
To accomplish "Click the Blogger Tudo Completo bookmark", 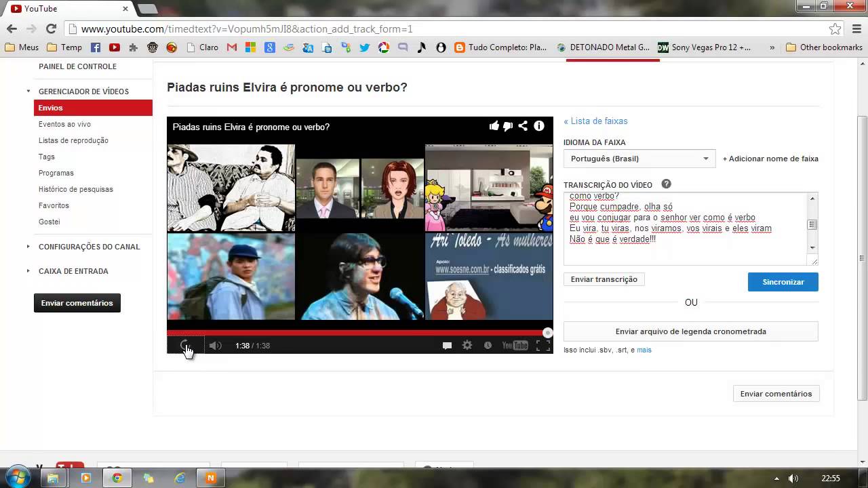I will click(500, 47).
